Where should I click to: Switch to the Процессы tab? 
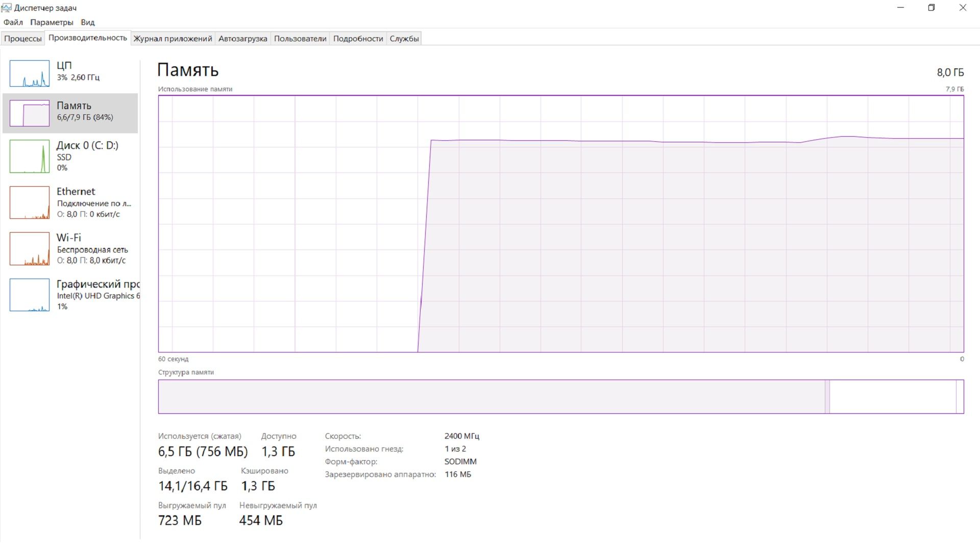[x=23, y=39]
